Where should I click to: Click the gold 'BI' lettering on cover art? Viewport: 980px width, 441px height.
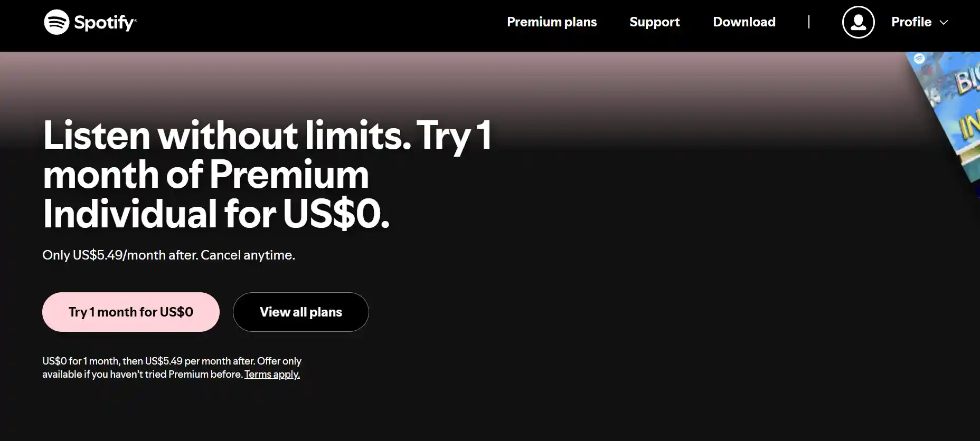[x=968, y=80]
